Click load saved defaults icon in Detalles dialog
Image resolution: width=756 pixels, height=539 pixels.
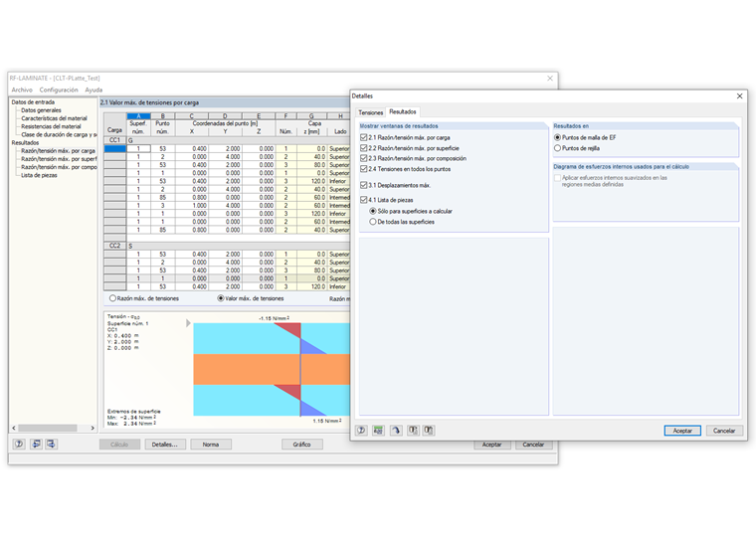pyautogui.click(x=413, y=430)
